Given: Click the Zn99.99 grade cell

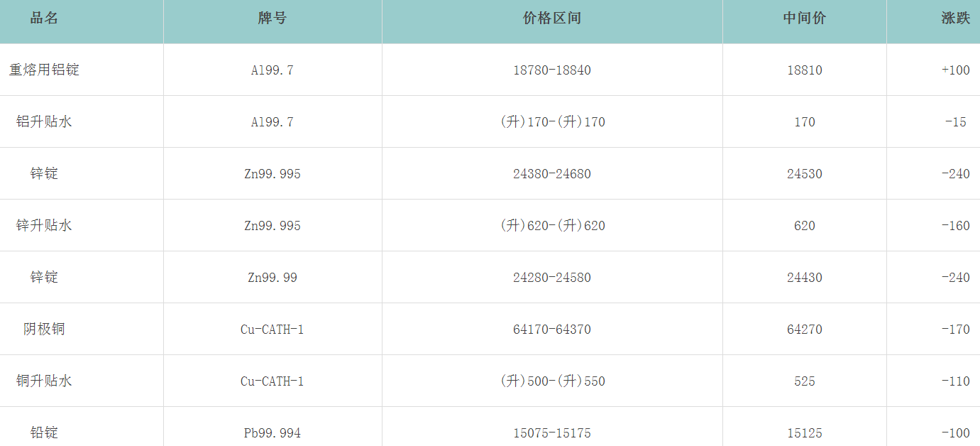Looking at the screenshot, I should [x=272, y=278].
